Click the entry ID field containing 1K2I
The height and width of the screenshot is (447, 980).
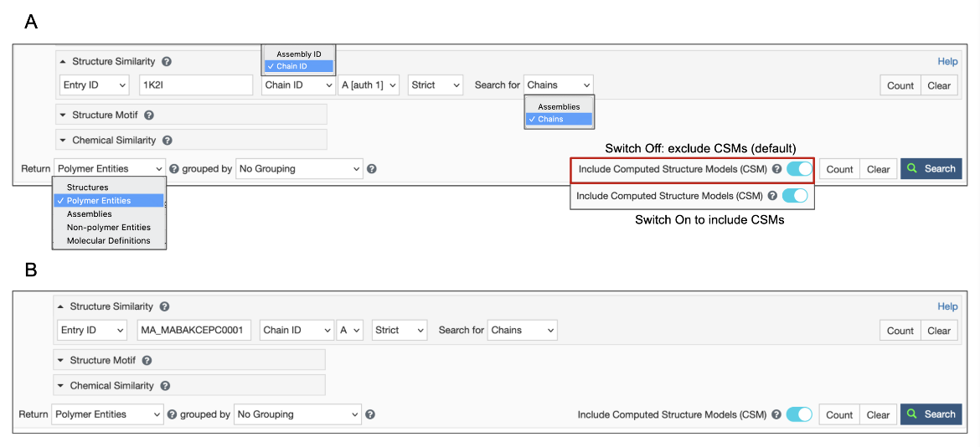pyautogui.click(x=195, y=85)
